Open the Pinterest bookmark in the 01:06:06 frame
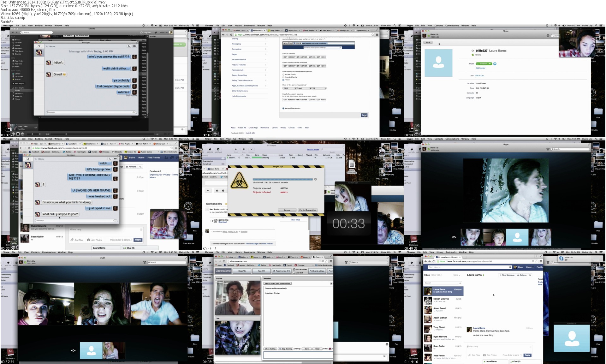This screenshot has width=606, height=364. (x=300, y=265)
